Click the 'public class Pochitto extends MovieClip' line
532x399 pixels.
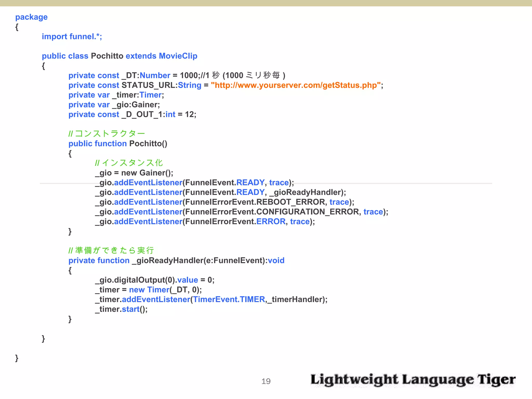coord(119,56)
